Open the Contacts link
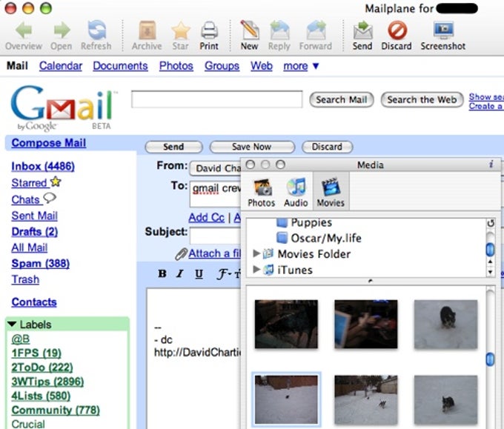Viewport: 504px width, 429px height. click(x=34, y=302)
